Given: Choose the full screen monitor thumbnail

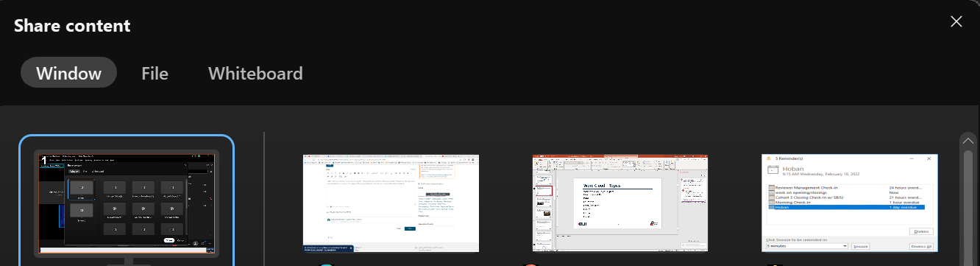Looking at the screenshot, I should click(127, 201).
